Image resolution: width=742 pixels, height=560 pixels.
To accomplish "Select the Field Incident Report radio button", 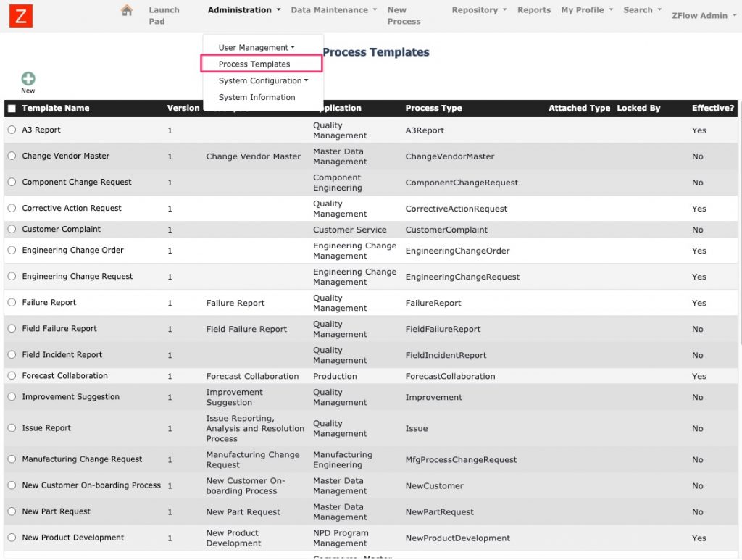I will pyautogui.click(x=12, y=354).
